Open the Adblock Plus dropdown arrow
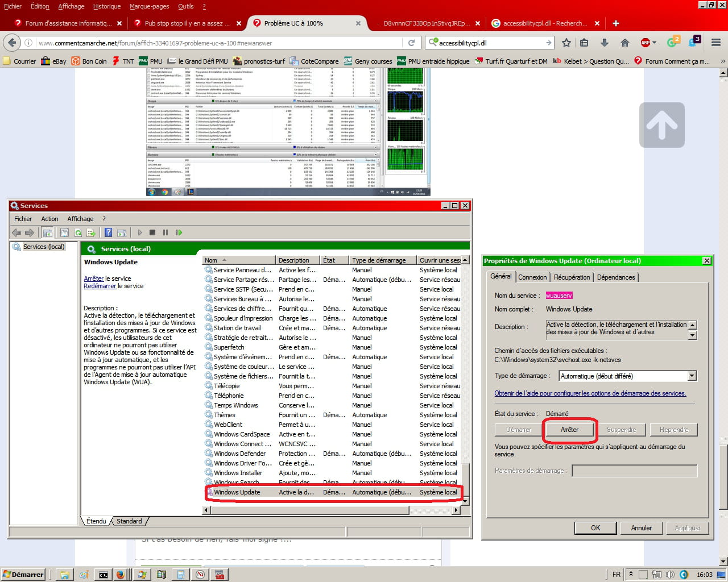Viewport: 728px width, 582px height. click(x=654, y=43)
